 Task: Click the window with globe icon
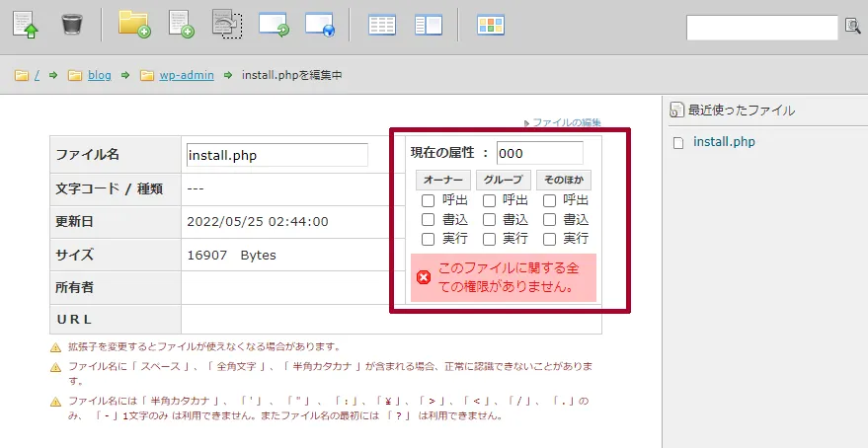click(320, 24)
